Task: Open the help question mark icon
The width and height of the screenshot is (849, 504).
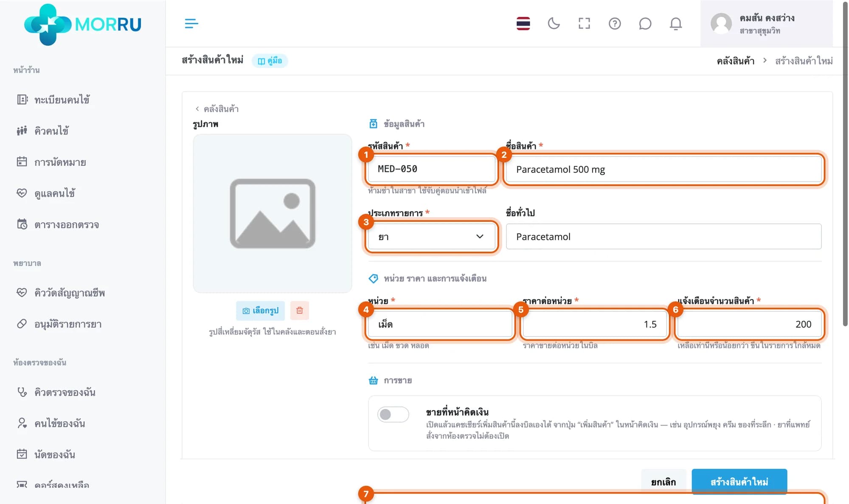Action: (615, 23)
